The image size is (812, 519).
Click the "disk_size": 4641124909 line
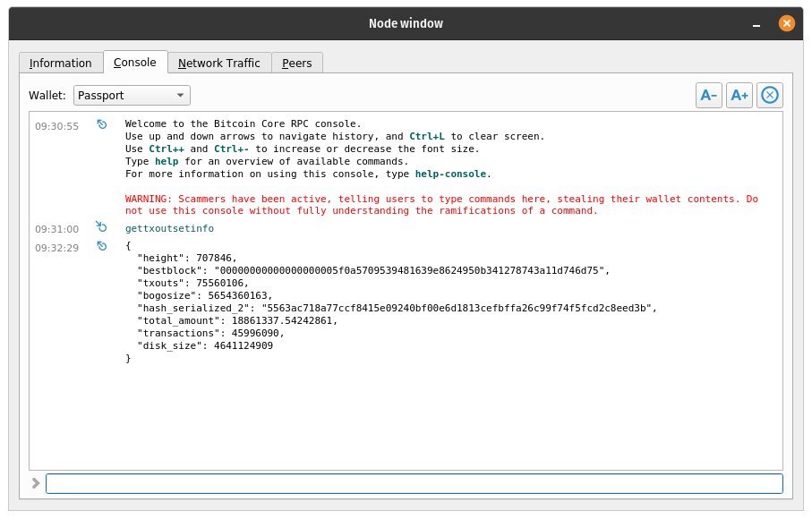click(205, 345)
